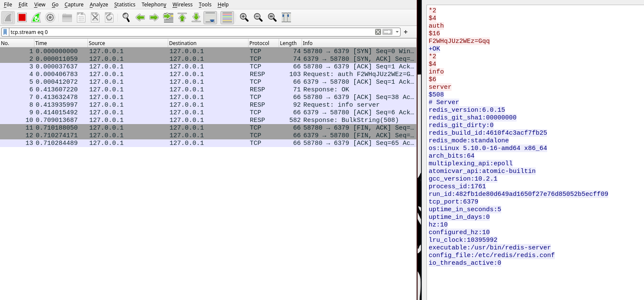
Task: Open the Statistics menu
Action: click(x=124, y=4)
